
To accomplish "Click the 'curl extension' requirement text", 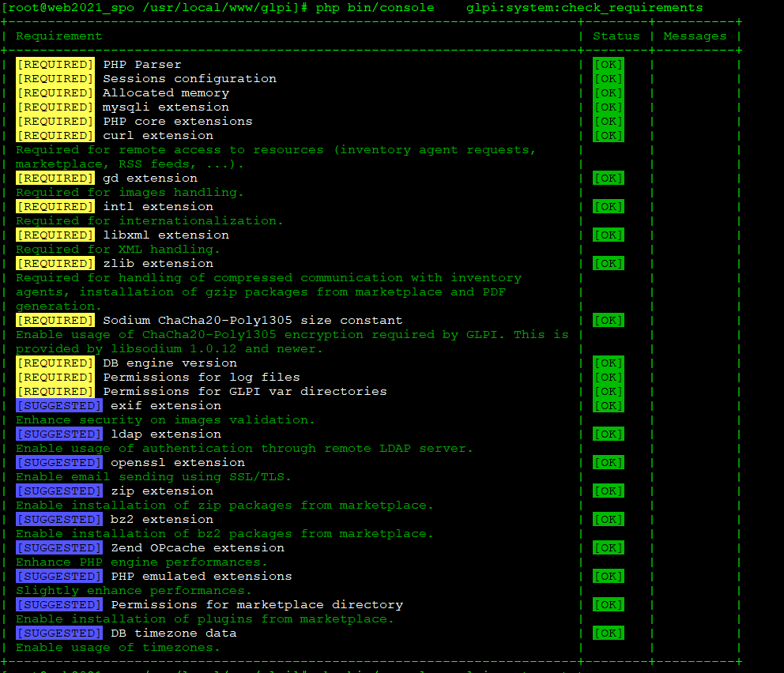I will coord(158,135).
